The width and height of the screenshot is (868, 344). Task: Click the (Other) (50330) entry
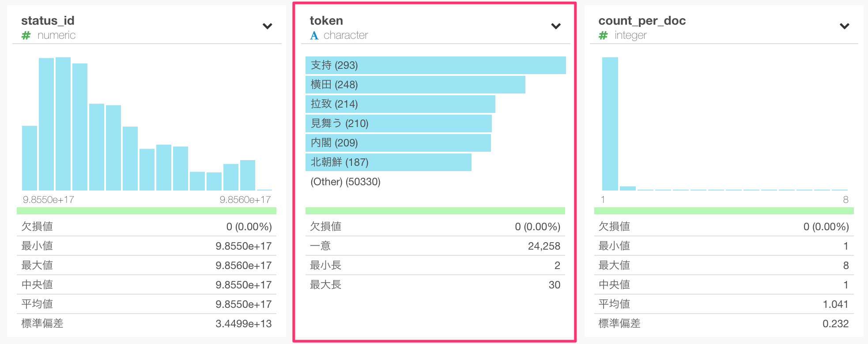click(x=345, y=182)
